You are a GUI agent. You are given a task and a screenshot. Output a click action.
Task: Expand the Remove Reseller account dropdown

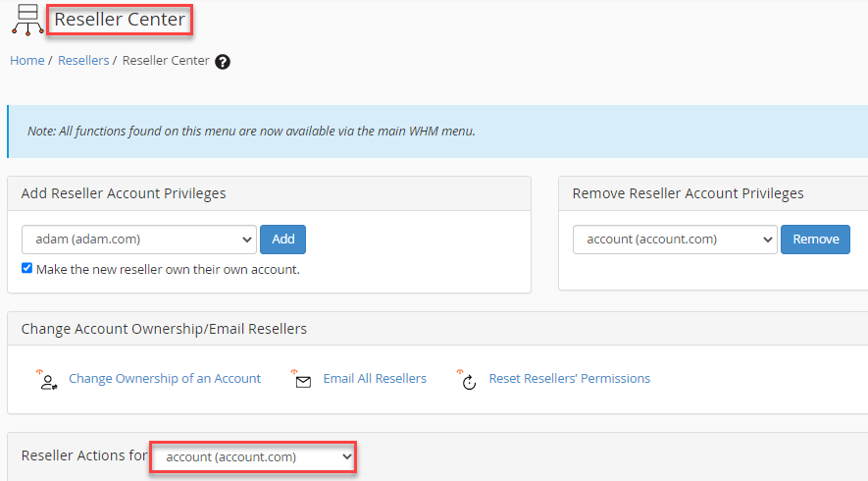pyautogui.click(x=674, y=240)
